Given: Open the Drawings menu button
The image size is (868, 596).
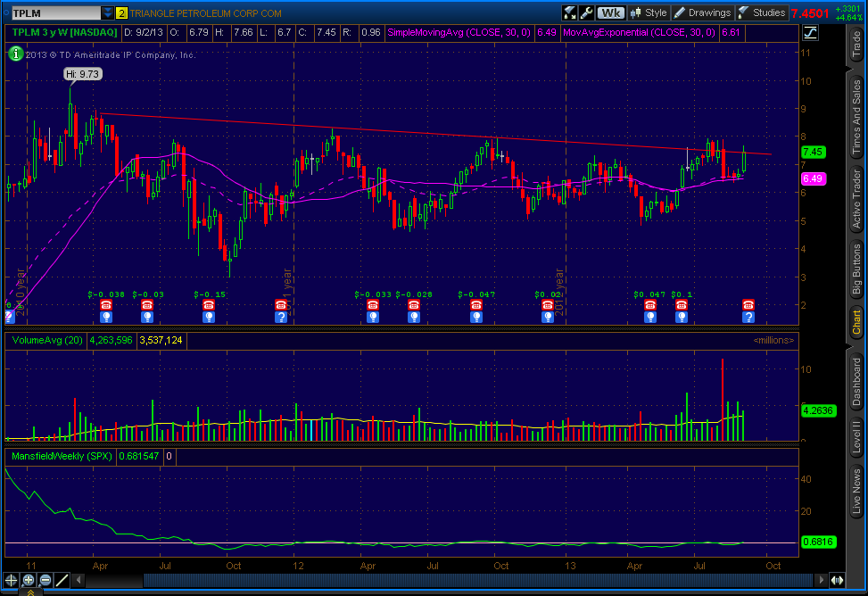Looking at the screenshot, I should point(702,12).
